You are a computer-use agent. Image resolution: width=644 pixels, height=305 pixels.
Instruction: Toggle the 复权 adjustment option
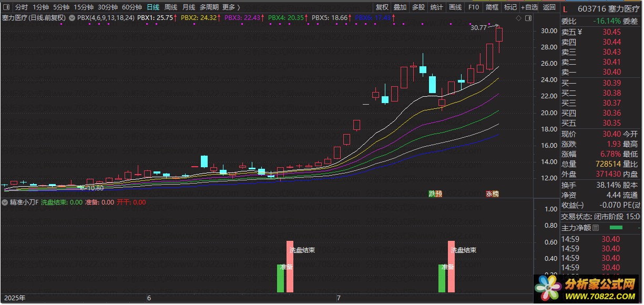pyautogui.click(x=382, y=7)
